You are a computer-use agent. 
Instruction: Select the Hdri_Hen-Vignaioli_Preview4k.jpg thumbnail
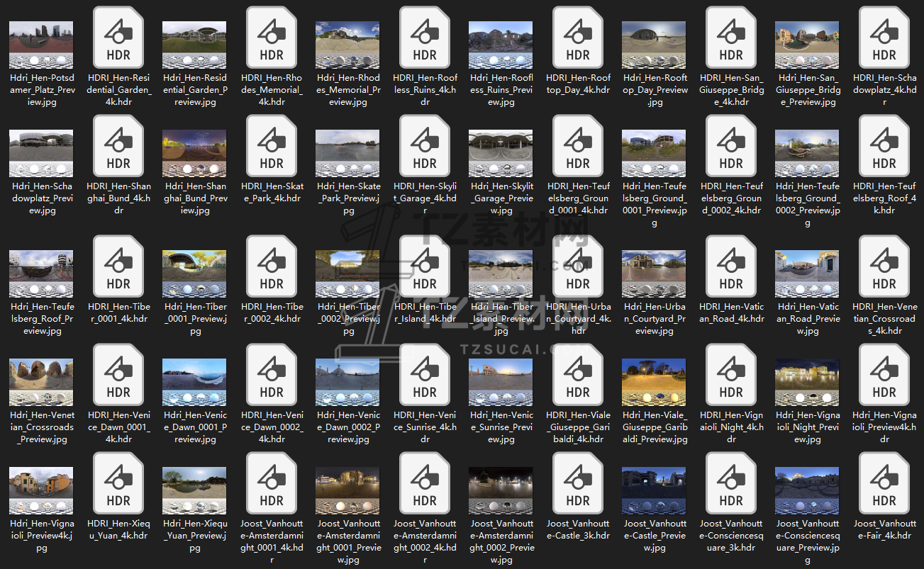click(x=41, y=490)
